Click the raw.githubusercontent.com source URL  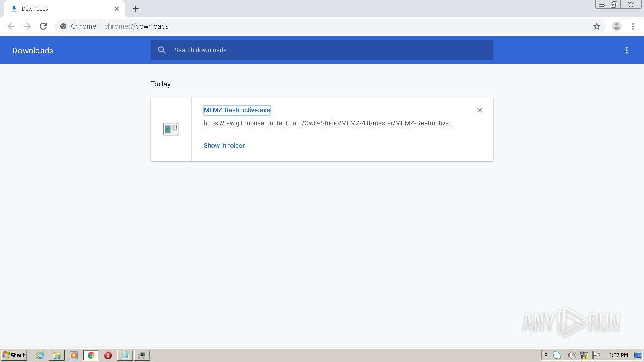pyautogui.click(x=329, y=123)
